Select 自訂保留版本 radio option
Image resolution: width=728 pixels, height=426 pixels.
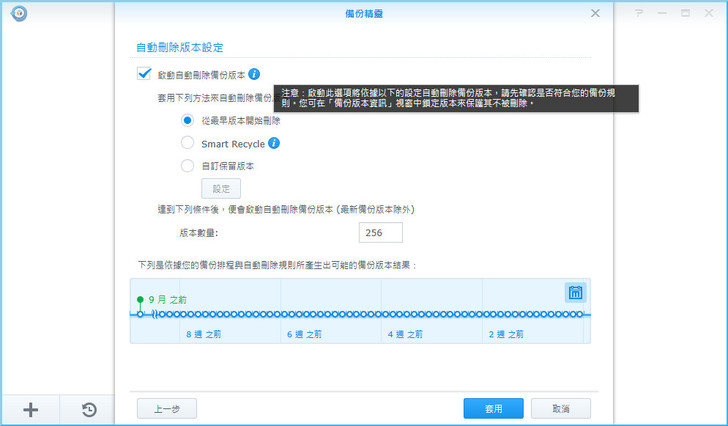point(187,166)
